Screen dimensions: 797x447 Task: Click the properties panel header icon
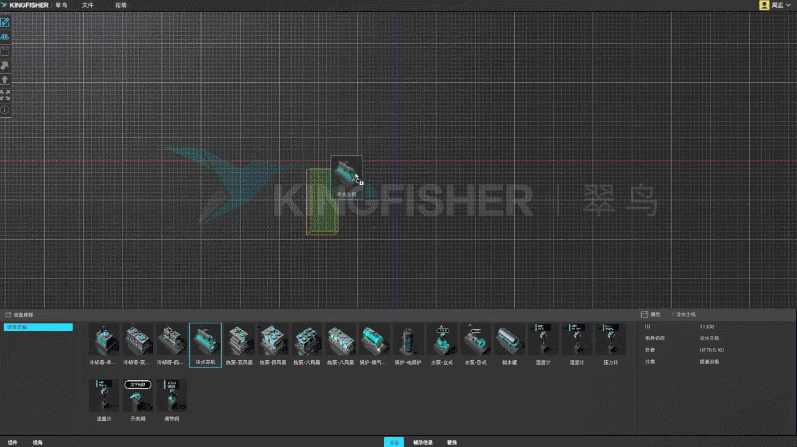pyautogui.click(x=644, y=314)
